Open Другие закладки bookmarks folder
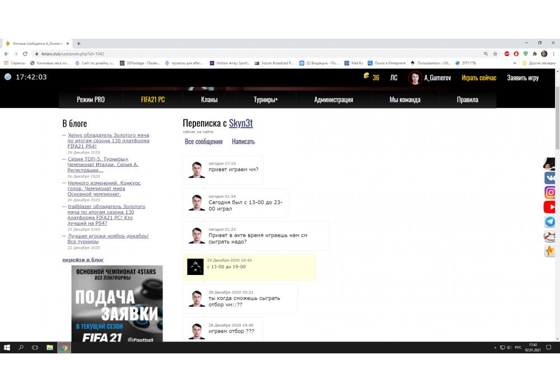Image resolution: width=560 pixels, height=392 pixels. 539,63
